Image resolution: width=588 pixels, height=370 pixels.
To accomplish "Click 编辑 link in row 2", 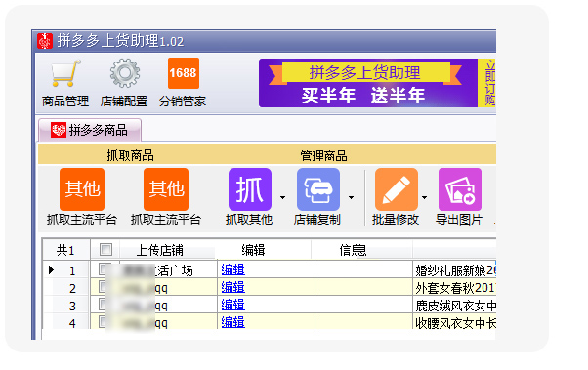I will pyautogui.click(x=232, y=287).
